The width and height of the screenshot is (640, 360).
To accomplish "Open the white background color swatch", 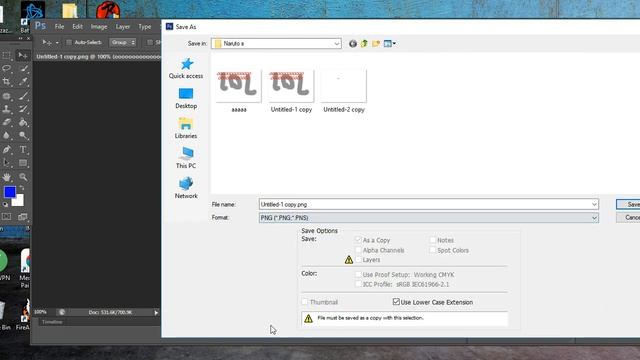I will [x=18, y=201].
